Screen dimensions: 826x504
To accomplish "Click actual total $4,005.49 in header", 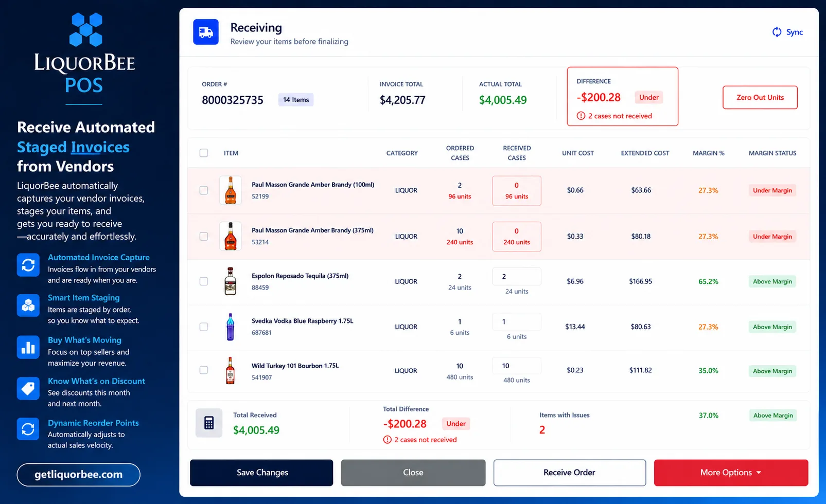I will 503,100.
